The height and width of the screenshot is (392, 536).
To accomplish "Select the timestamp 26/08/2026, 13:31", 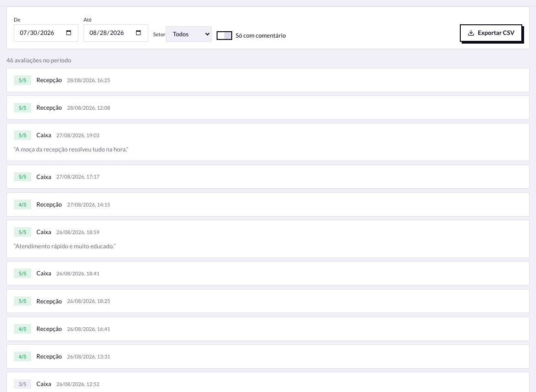I will point(89,356).
